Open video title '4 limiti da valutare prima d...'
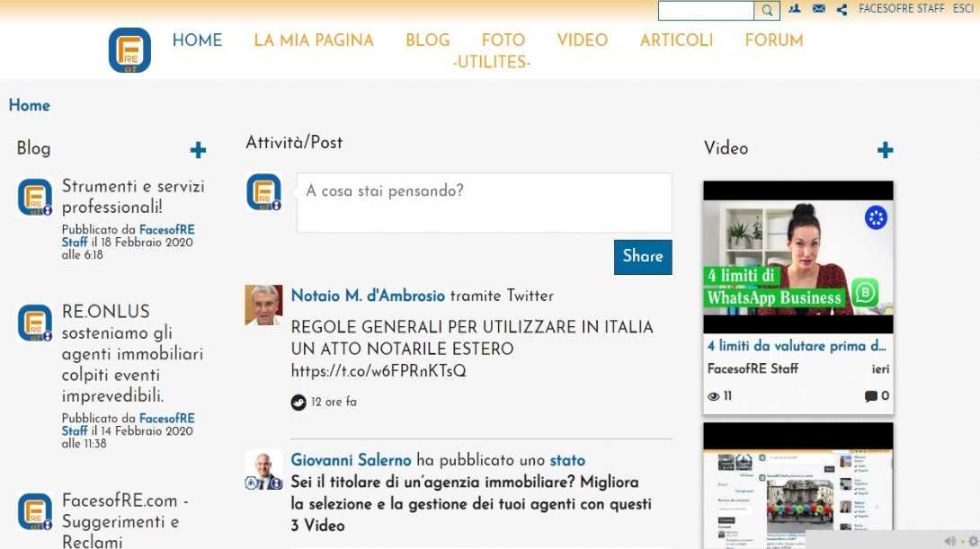 pyautogui.click(x=797, y=346)
